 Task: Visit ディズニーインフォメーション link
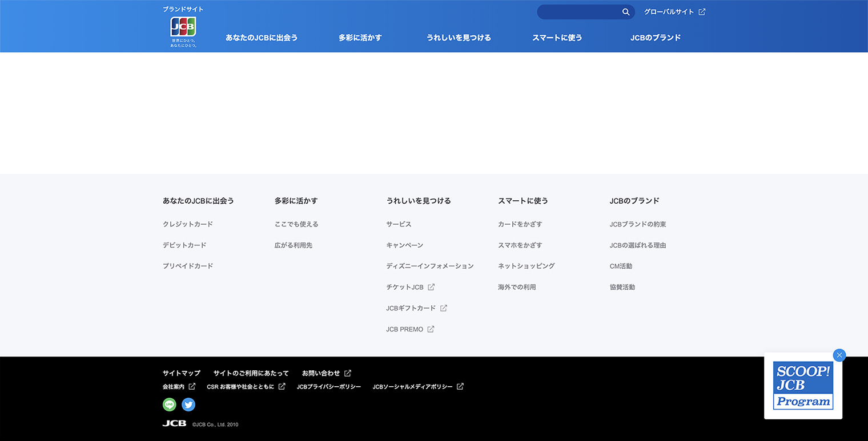430,266
